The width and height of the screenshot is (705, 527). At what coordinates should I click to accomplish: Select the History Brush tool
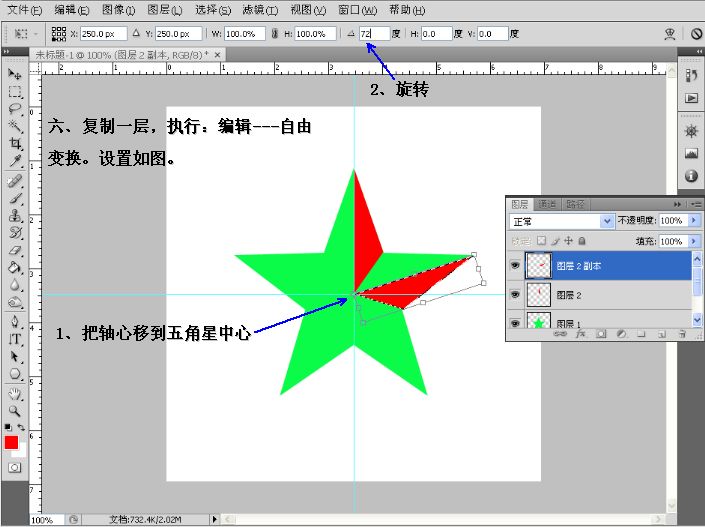point(15,232)
